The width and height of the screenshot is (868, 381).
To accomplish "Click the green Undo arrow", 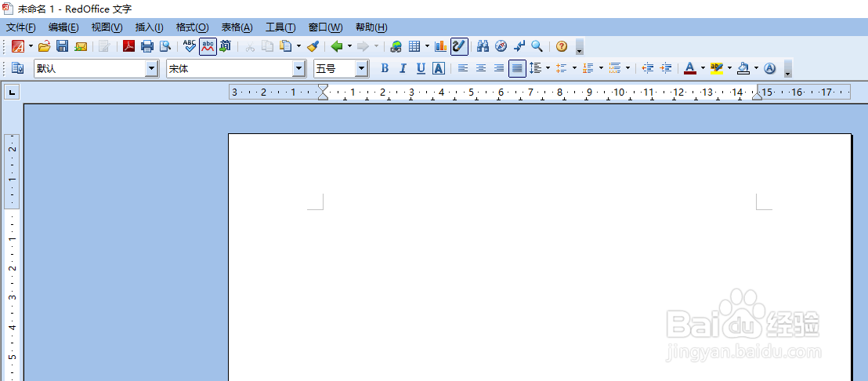I will (x=337, y=46).
